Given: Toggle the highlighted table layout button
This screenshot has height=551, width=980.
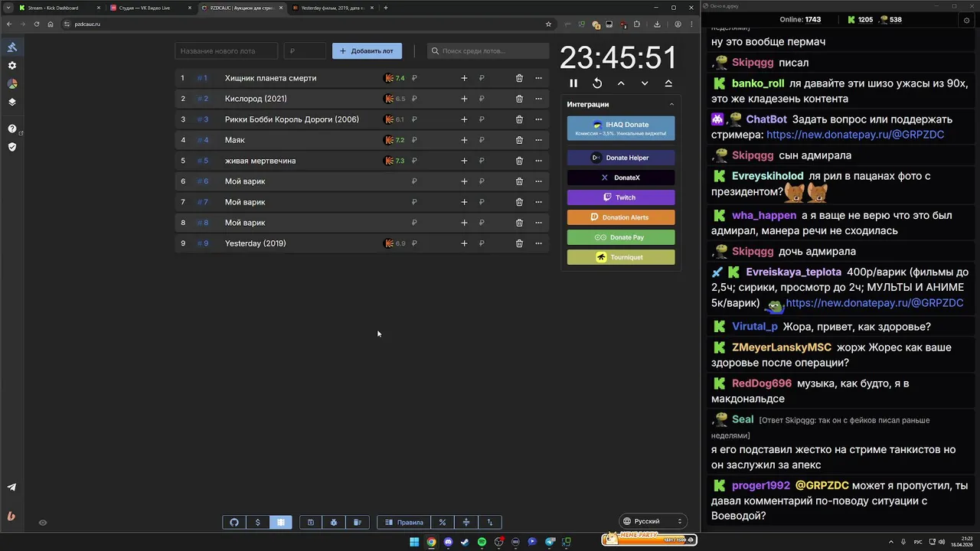Looking at the screenshot, I should 281,523.
